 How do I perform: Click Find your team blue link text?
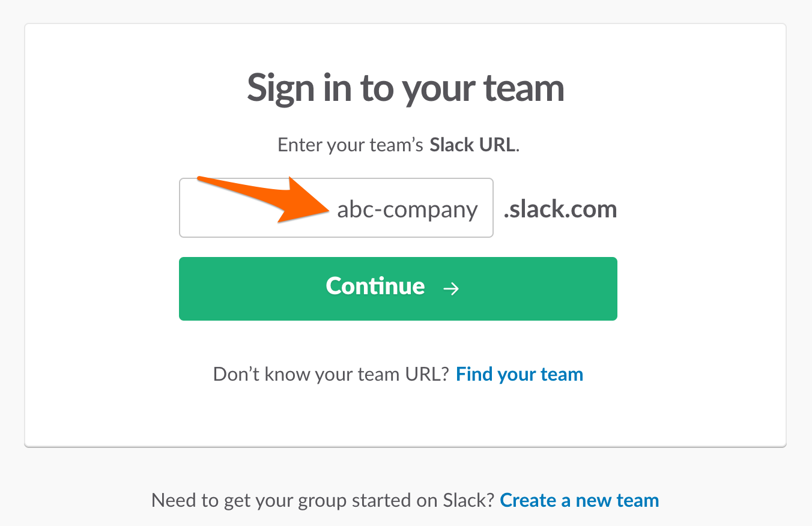pos(519,373)
